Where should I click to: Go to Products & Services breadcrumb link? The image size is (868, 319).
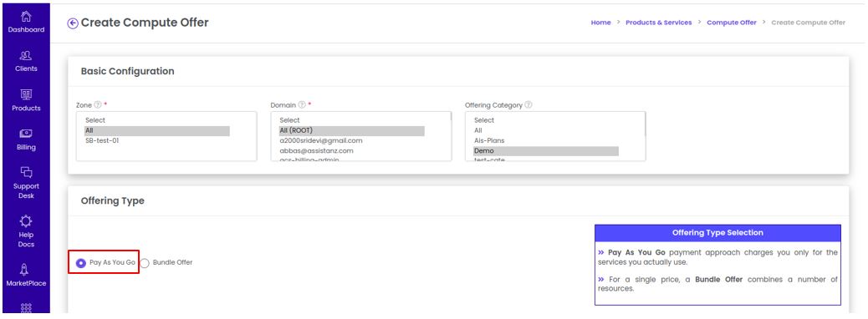point(659,23)
